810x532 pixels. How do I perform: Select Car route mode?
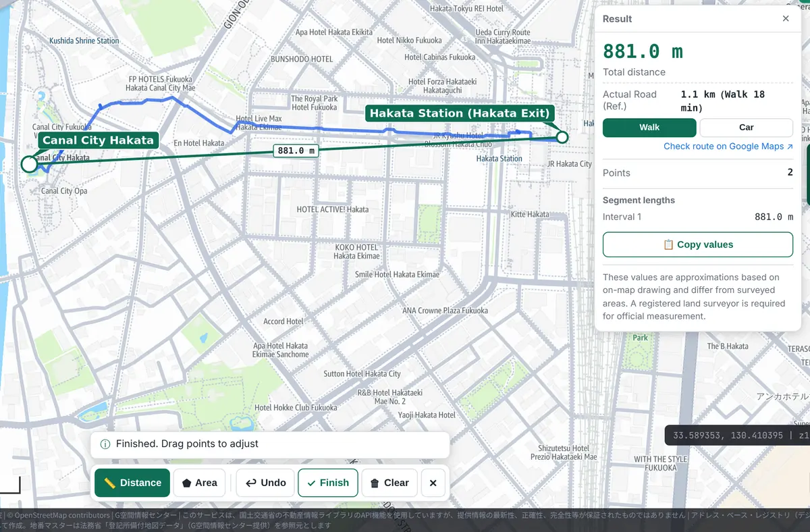coord(746,128)
